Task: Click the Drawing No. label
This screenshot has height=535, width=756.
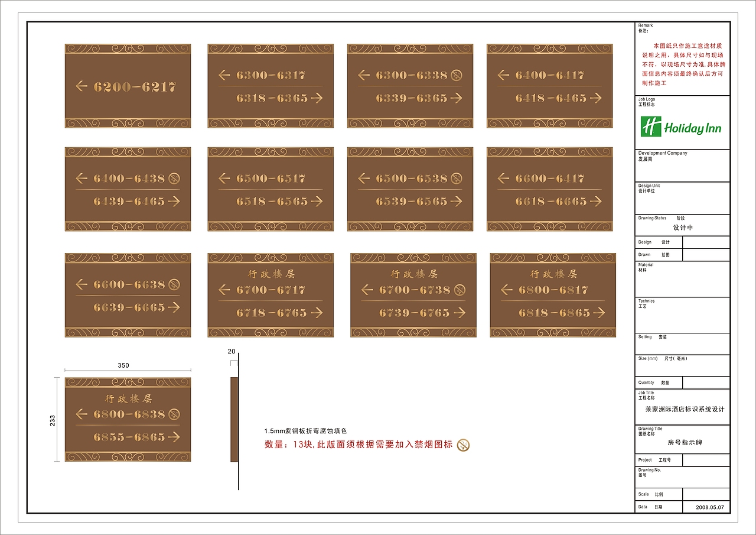Action: click(x=650, y=470)
